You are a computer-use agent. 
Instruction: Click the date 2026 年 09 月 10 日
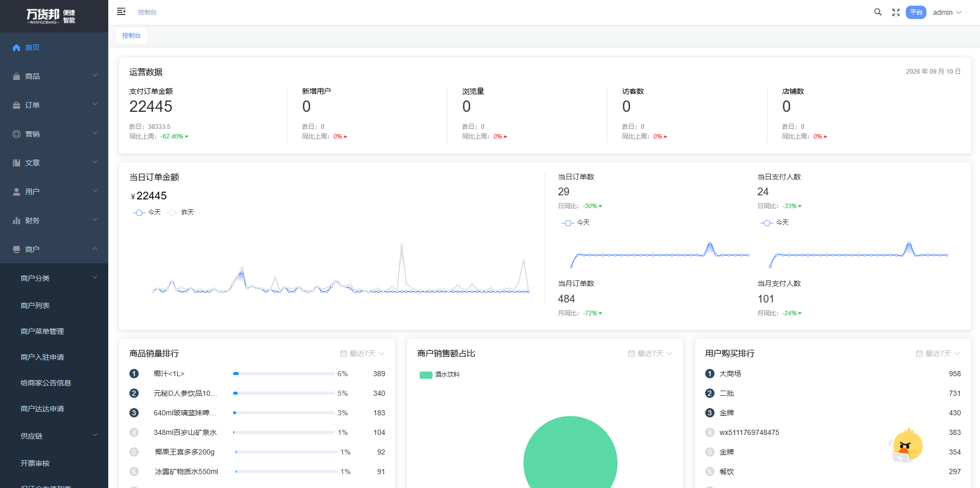934,72
